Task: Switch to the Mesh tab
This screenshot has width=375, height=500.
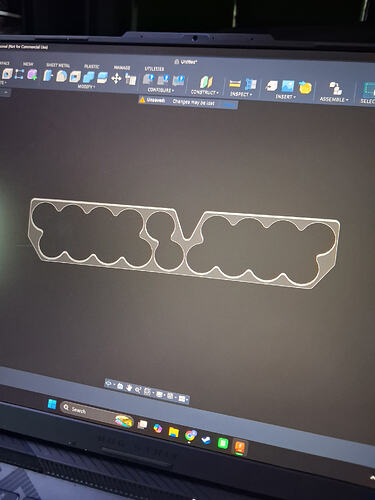Action: coord(28,64)
